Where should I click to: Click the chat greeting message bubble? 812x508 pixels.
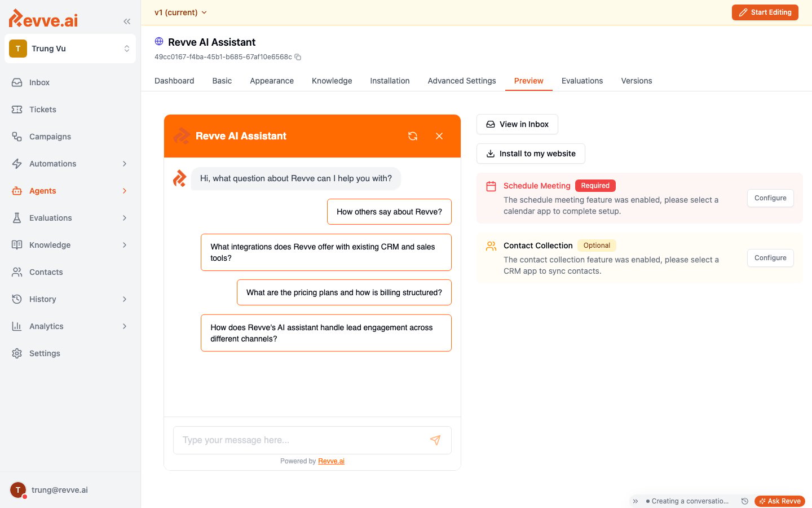click(x=296, y=178)
